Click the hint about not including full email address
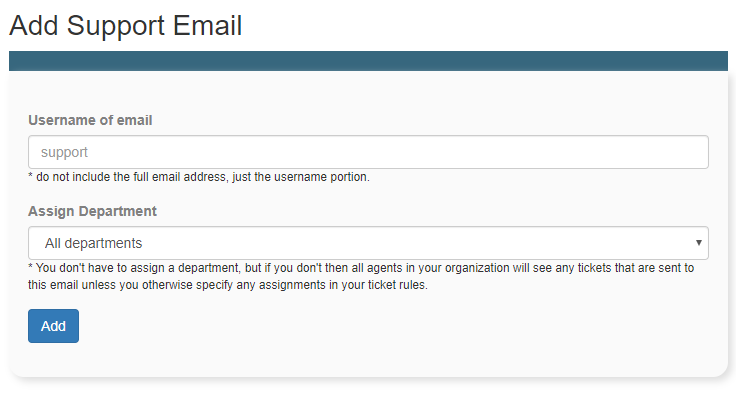Viewport: 736px width, 400px height. point(199,177)
